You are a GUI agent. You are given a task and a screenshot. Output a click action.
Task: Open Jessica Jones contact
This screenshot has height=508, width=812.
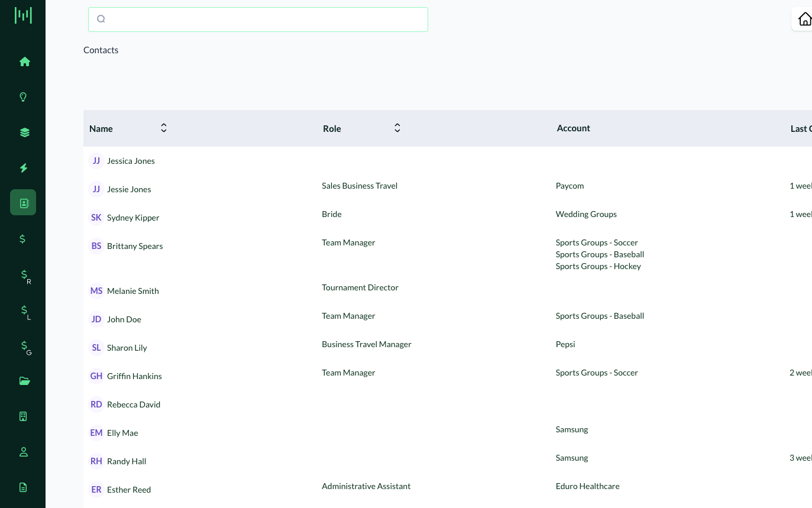pyautogui.click(x=131, y=161)
